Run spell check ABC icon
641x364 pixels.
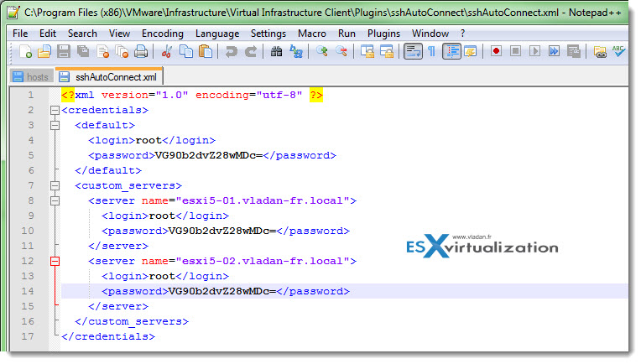(x=618, y=51)
